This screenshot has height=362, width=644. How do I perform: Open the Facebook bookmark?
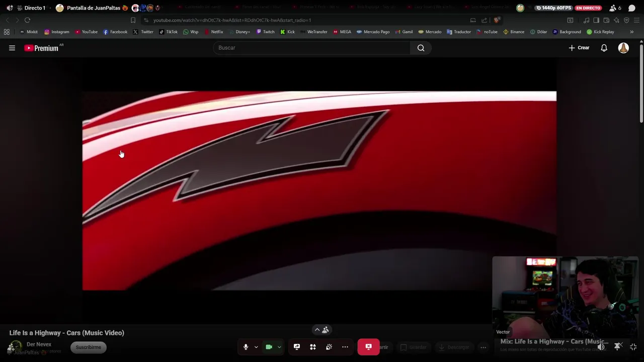coord(115,32)
